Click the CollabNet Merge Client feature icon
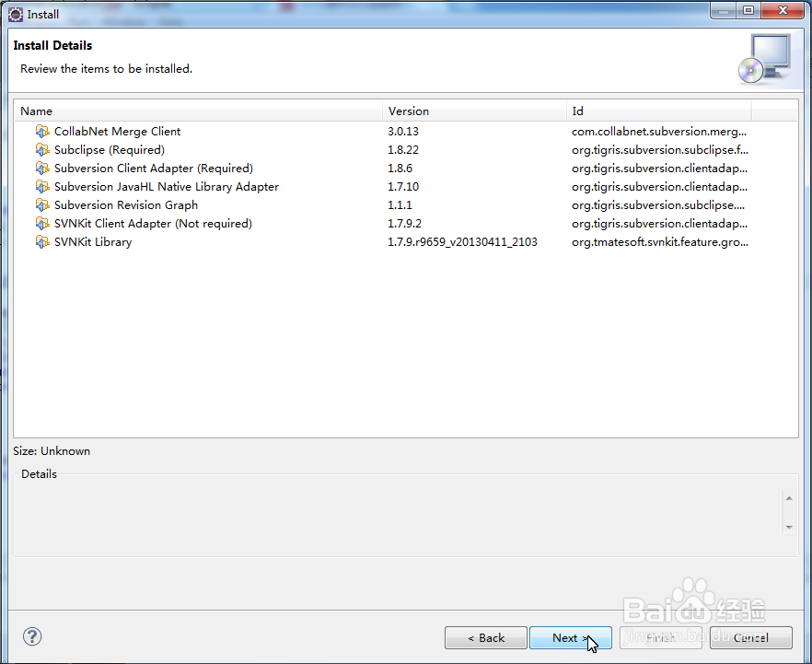This screenshot has height=664, width=812. coord(42,132)
